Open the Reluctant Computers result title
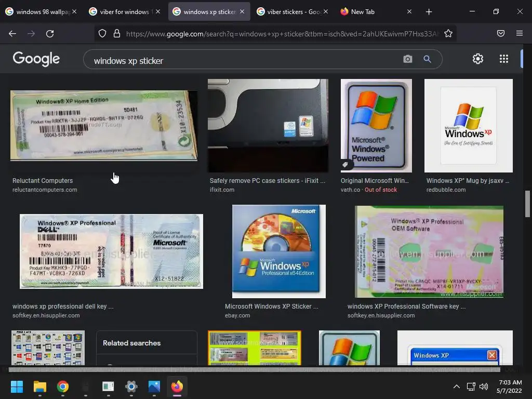 click(x=43, y=180)
